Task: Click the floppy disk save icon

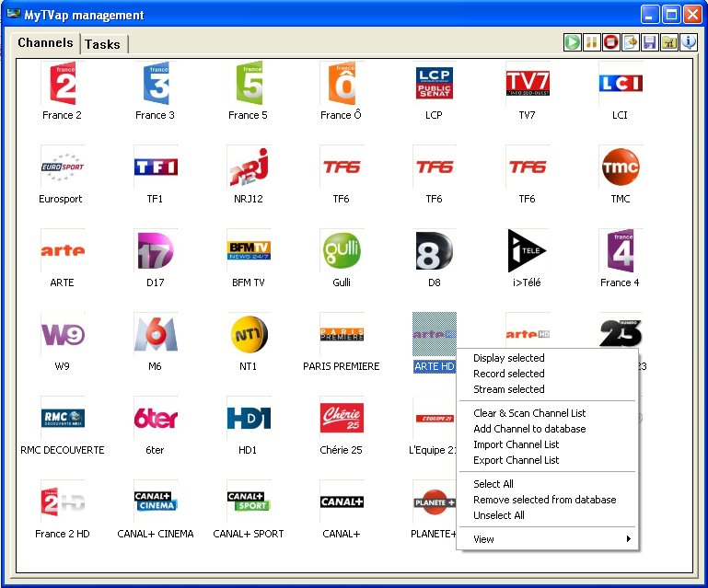Action: [650, 42]
